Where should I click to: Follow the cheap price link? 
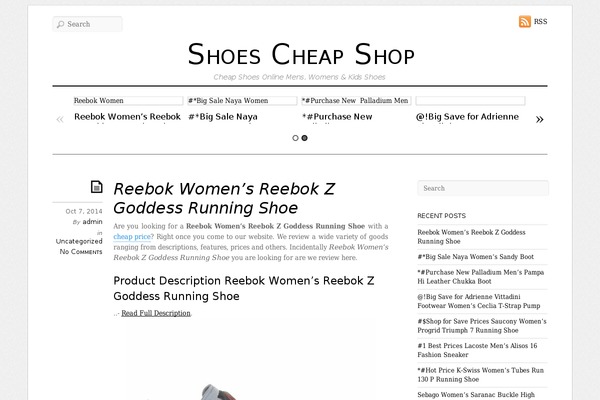(x=132, y=237)
